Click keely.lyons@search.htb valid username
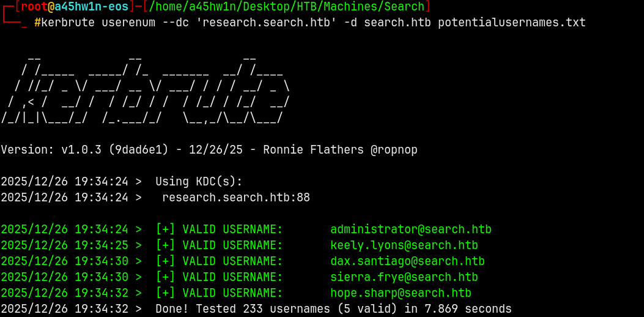Image resolution: width=644 pixels, height=317 pixels. pos(404,245)
